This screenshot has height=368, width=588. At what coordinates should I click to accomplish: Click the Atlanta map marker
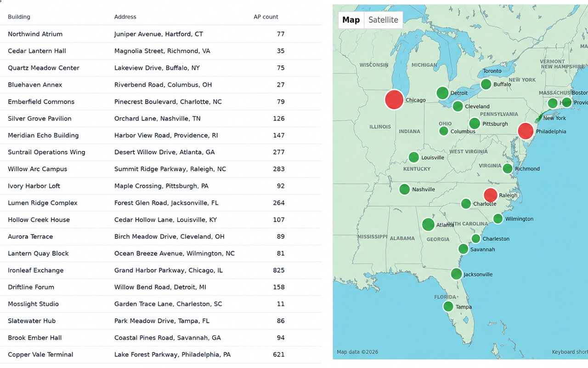click(429, 224)
